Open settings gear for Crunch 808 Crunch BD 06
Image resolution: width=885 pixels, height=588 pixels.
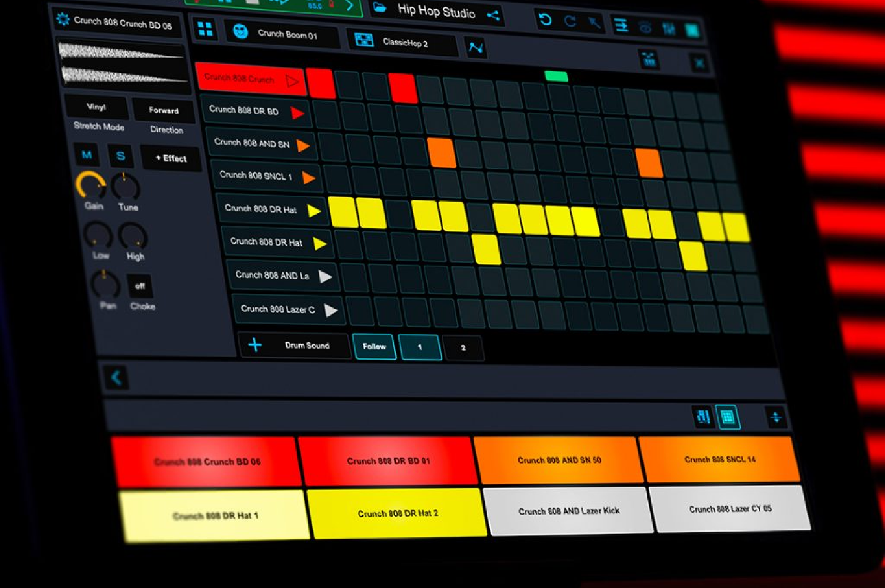(x=62, y=19)
